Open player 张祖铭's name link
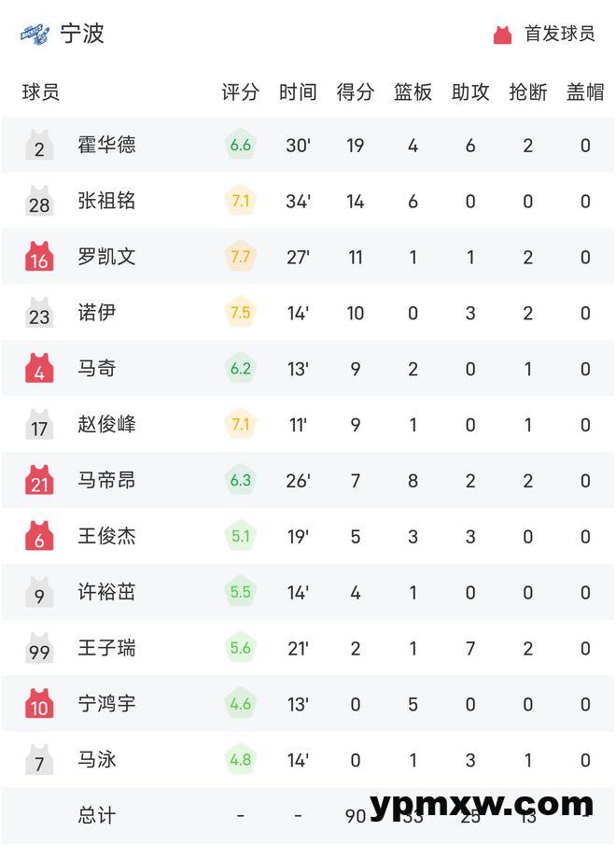The image size is (616, 845). (106, 201)
